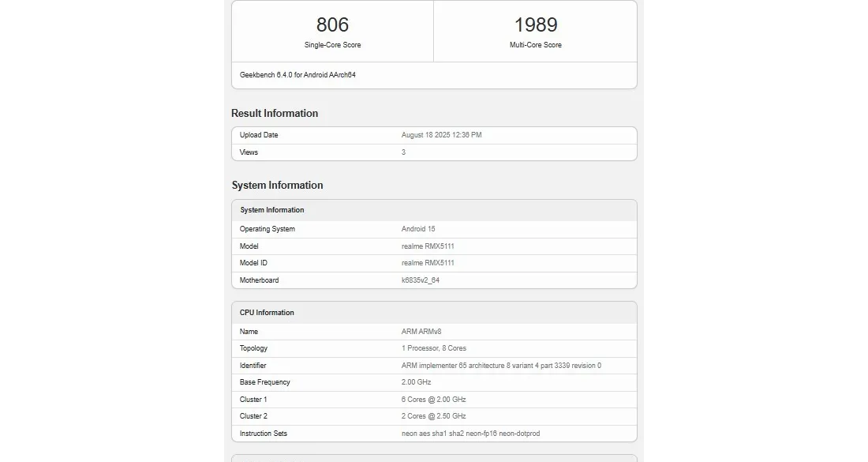Click the System Information table header row

click(x=434, y=210)
